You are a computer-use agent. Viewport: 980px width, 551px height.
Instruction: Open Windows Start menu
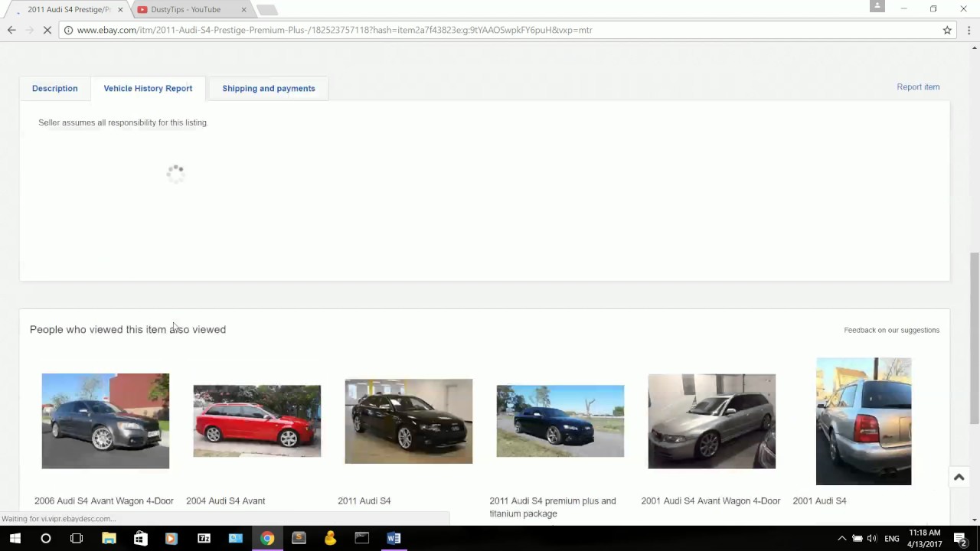15,538
